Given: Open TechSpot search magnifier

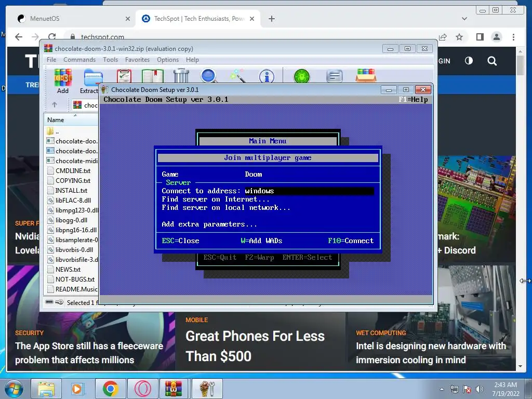Looking at the screenshot, I should coord(492,61).
